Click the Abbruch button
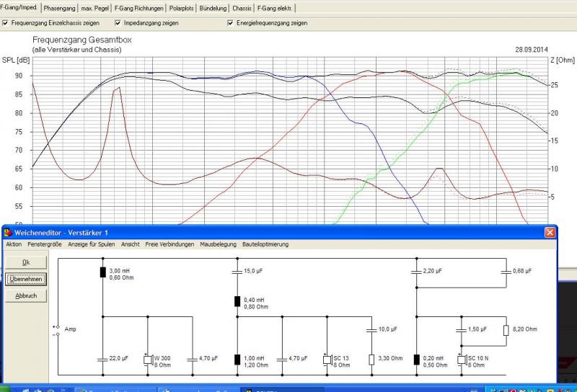The height and width of the screenshot is (392, 577). [25, 295]
